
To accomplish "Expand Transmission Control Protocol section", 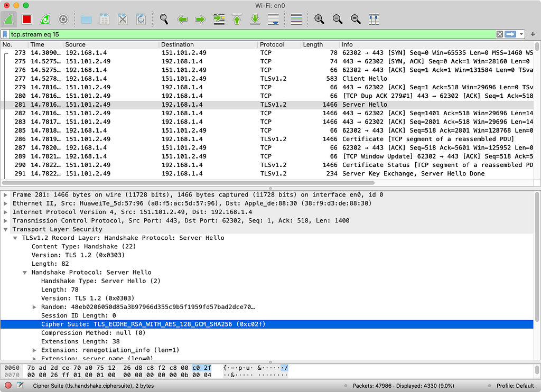I will coord(5,220).
